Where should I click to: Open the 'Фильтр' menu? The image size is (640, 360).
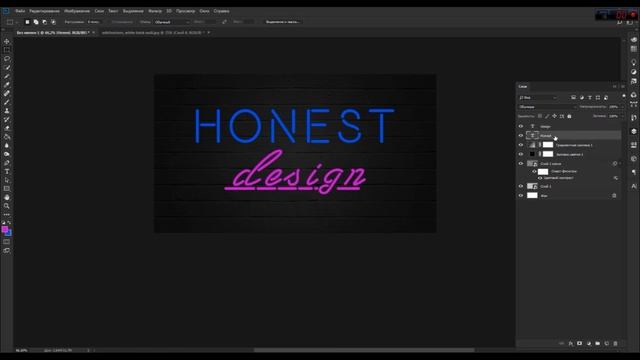pos(155,11)
